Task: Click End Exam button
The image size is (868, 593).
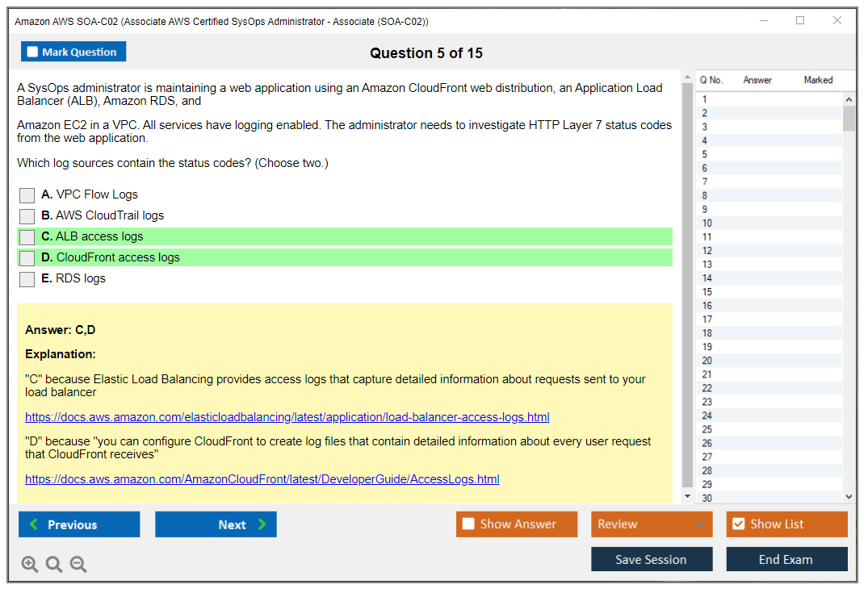Action: pos(786,559)
